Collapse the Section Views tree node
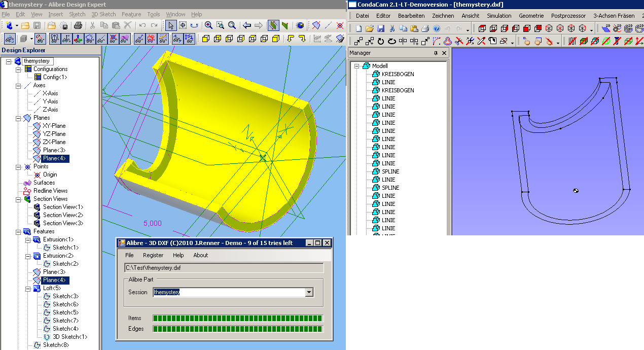 tap(18, 199)
